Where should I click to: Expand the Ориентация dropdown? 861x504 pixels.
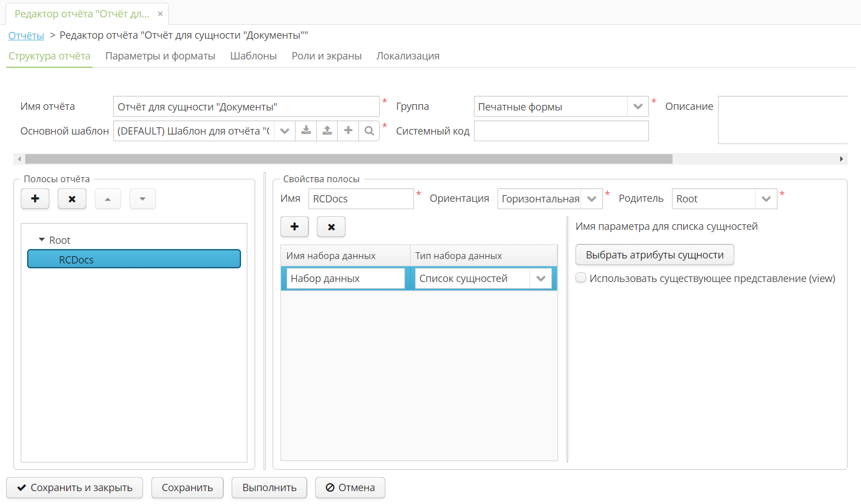(592, 199)
